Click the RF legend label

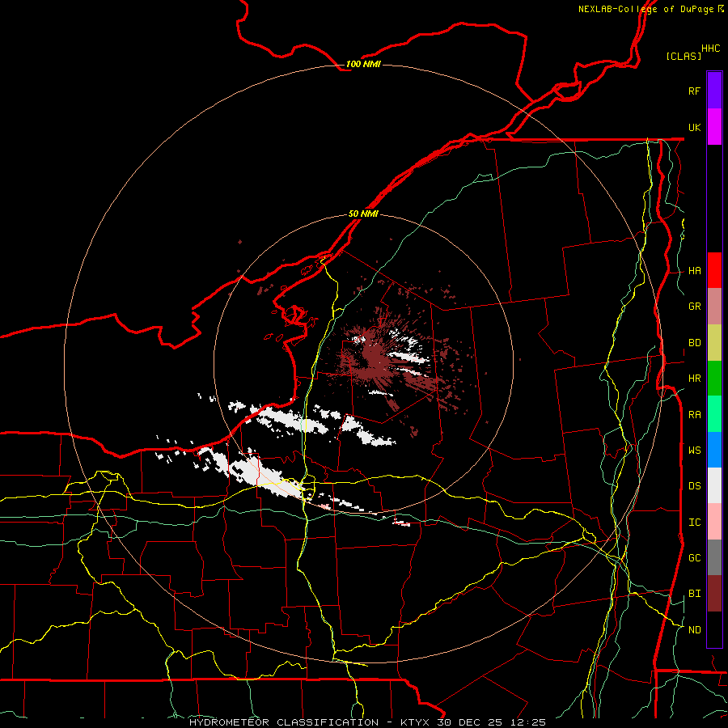click(694, 91)
